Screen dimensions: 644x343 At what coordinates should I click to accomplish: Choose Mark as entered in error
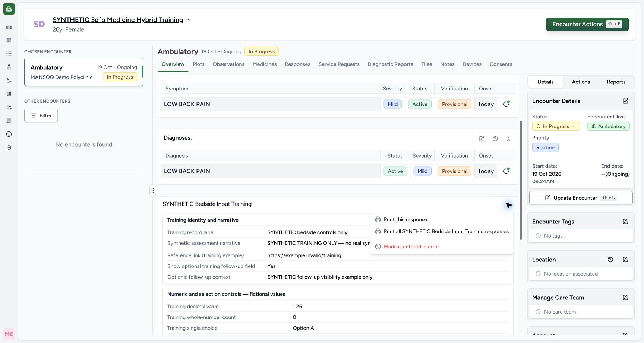[442, 247]
